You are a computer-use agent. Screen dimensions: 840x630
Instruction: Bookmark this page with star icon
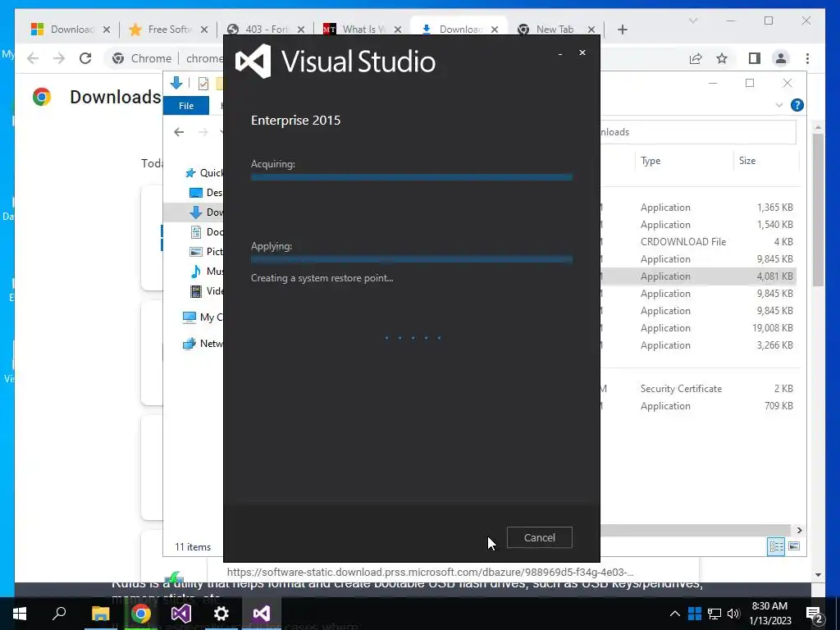(x=722, y=58)
